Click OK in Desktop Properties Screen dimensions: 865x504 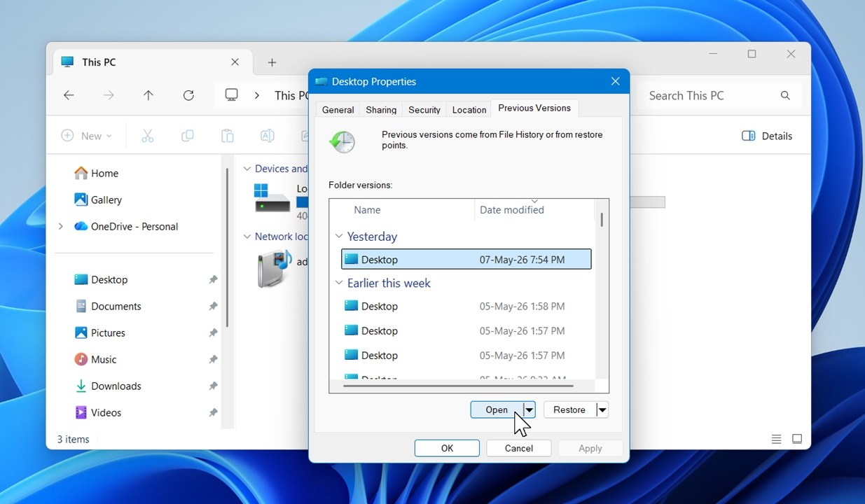click(447, 448)
